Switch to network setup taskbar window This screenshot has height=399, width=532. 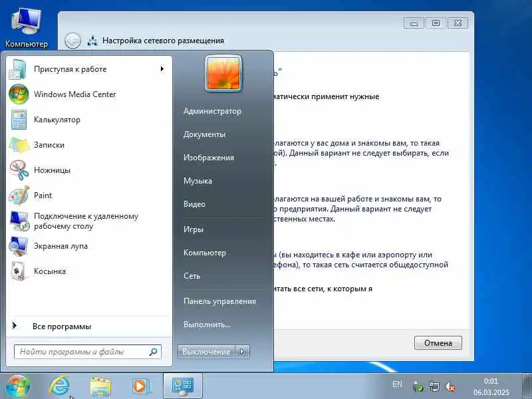click(x=183, y=386)
